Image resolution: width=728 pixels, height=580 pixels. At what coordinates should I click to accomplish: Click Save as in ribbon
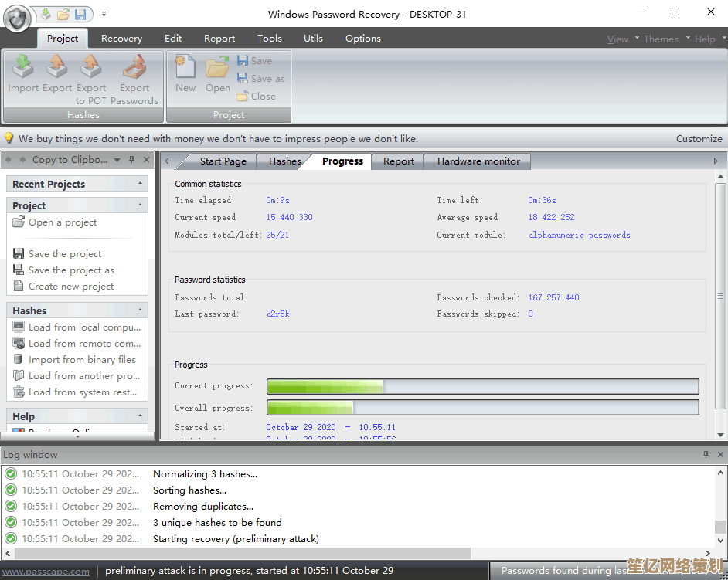click(x=261, y=78)
